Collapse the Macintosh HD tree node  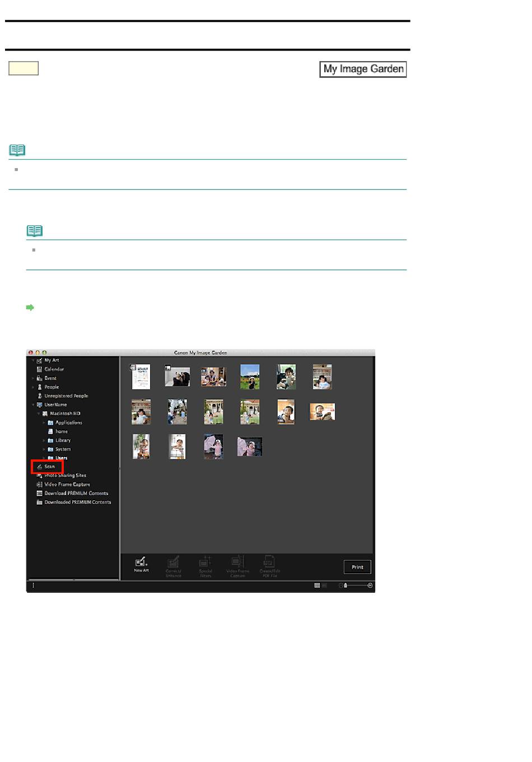[x=39, y=413]
